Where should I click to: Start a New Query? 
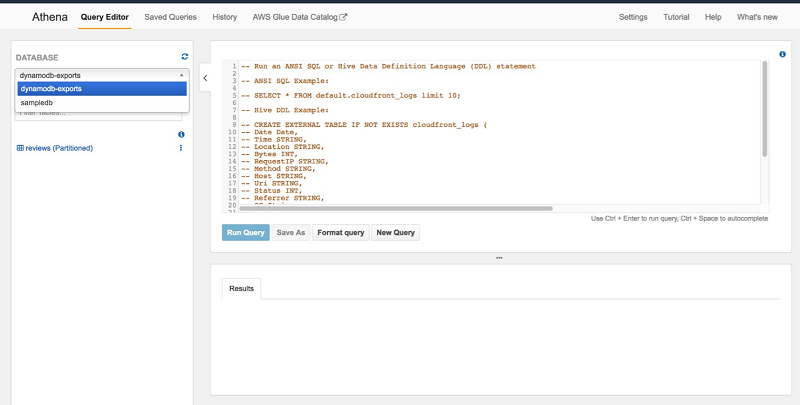[395, 233]
